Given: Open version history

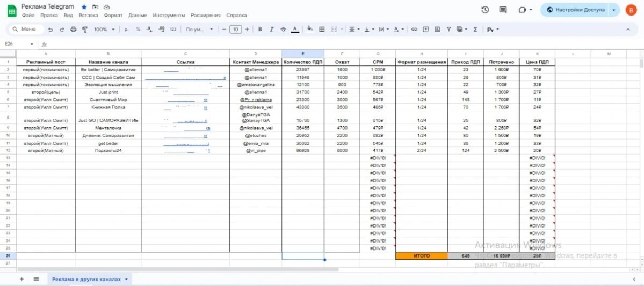Looking at the screenshot, I should click(485, 10).
